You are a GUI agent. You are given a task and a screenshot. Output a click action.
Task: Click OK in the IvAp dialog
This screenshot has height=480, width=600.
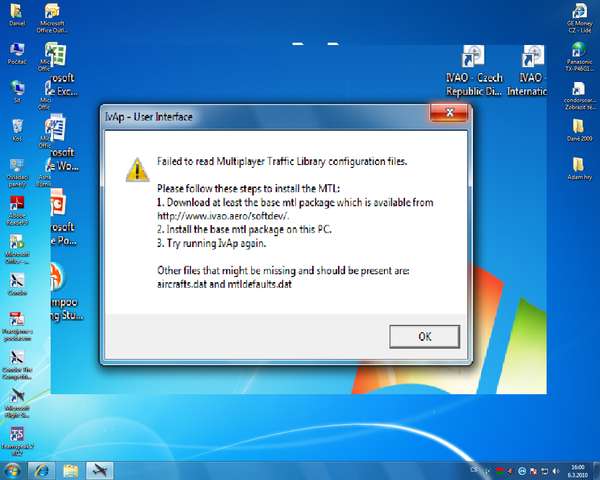point(424,336)
